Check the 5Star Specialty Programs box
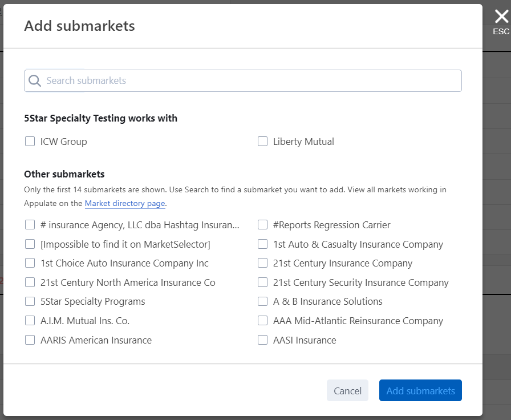Viewport: 511px width, 420px height. (x=30, y=301)
